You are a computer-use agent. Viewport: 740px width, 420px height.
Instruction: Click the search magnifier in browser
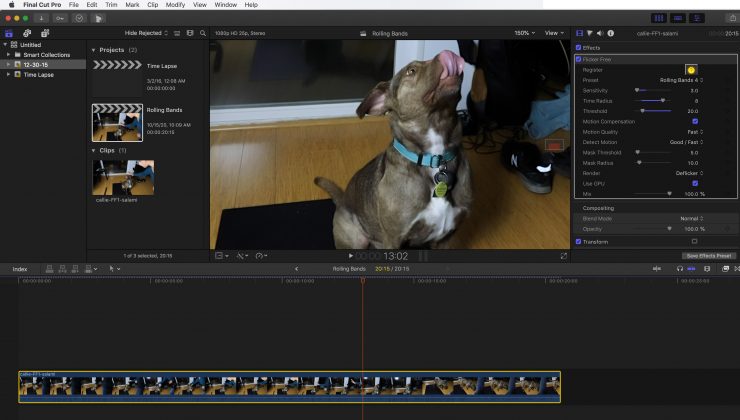pos(203,33)
